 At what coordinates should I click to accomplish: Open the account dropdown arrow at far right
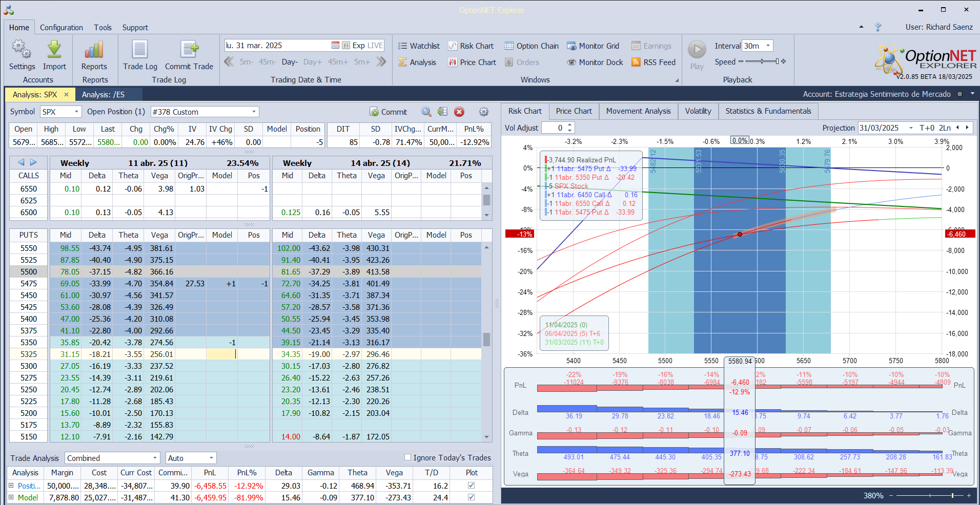[x=972, y=94]
